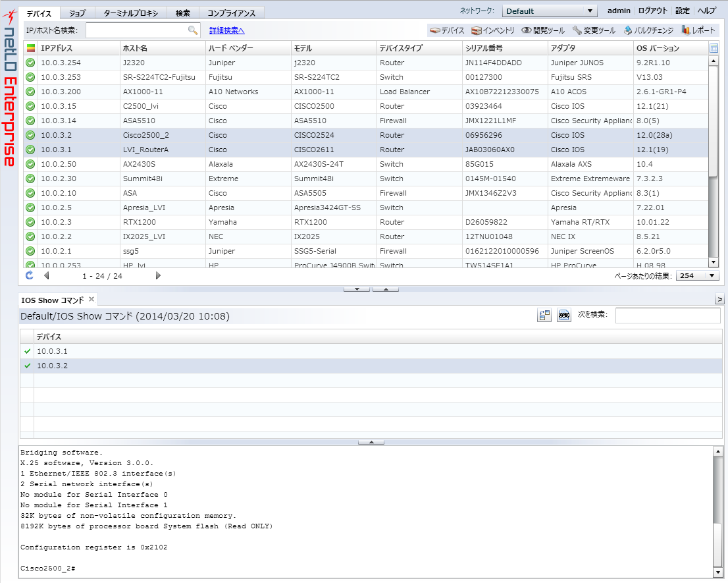The height and width of the screenshot is (583, 728).
Task: Go to previous page of devices
Action: pyautogui.click(x=47, y=275)
